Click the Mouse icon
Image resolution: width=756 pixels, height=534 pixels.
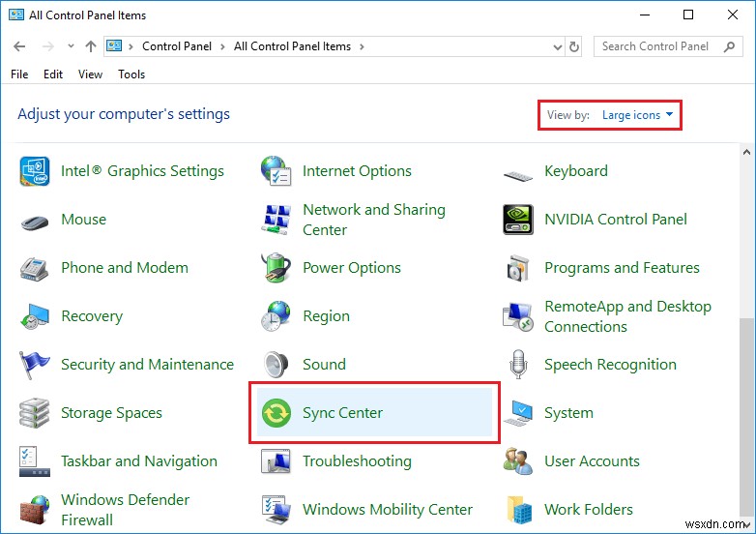[35, 222]
